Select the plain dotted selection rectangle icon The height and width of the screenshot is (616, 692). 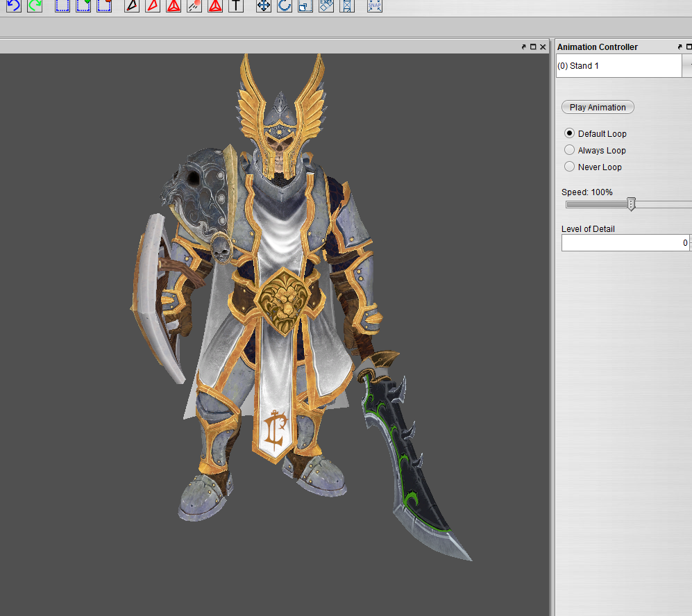click(x=62, y=6)
